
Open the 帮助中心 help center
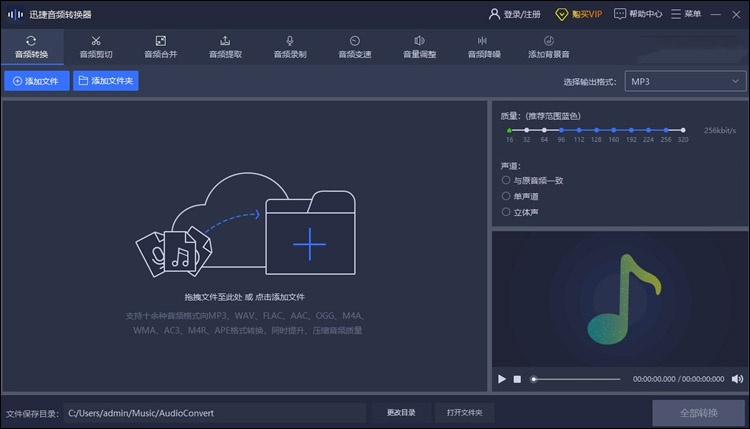tap(638, 14)
